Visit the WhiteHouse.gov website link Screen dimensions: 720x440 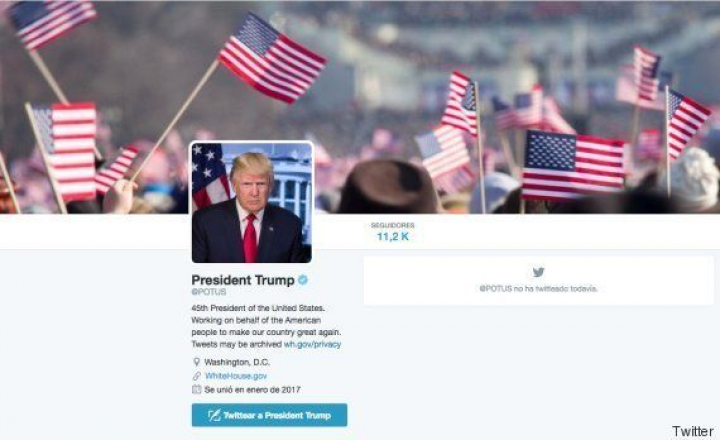[236, 376]
